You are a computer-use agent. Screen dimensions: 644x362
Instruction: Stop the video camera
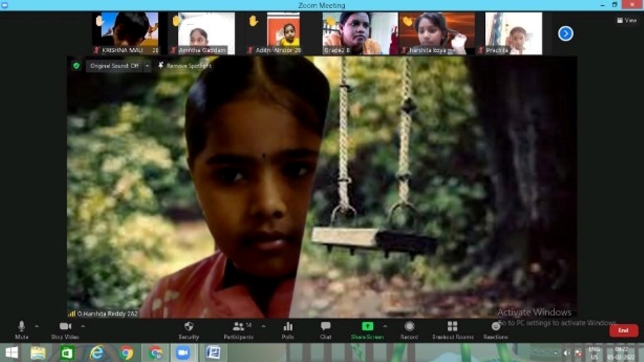pos(65,330)
